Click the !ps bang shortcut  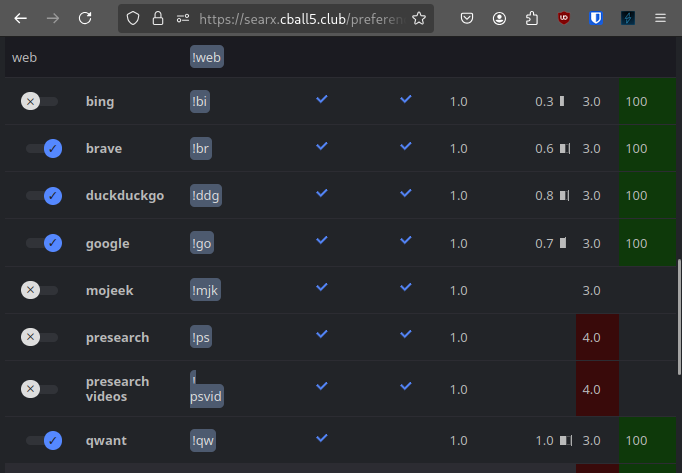coord(201,337)
